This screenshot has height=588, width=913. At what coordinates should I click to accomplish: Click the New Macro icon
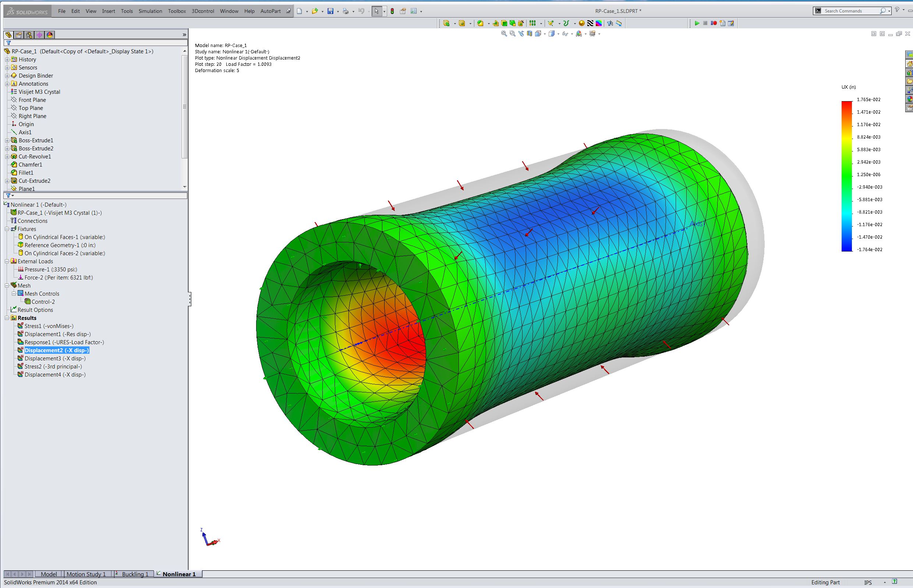[722, 23]
